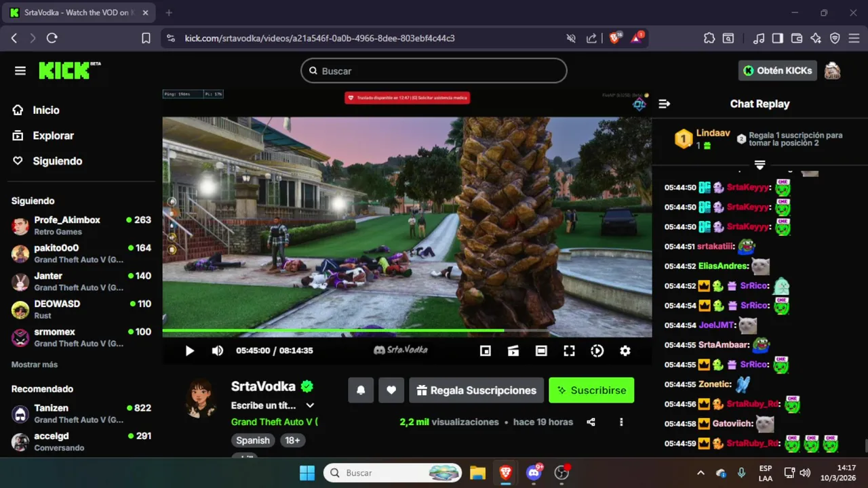The width and height of the screenshot is (868, 488).
Task: Open srmomex channel
Action: [81, 337]
